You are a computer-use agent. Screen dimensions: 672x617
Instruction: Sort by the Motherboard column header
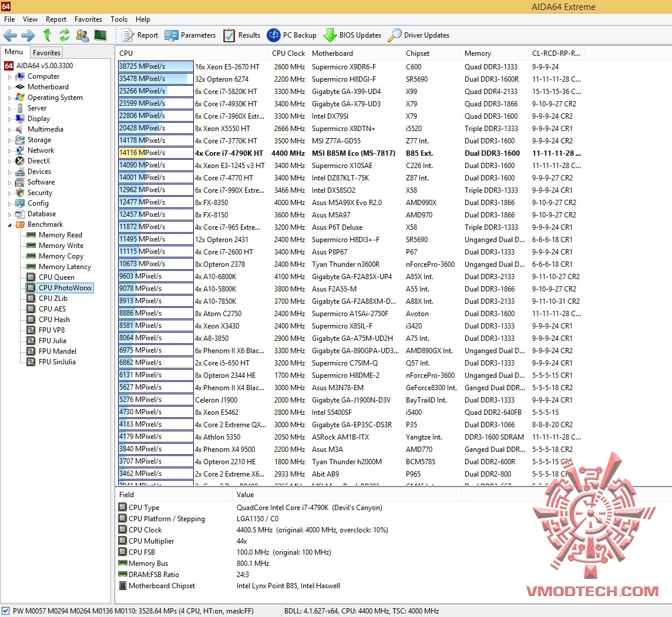point(356,53)
